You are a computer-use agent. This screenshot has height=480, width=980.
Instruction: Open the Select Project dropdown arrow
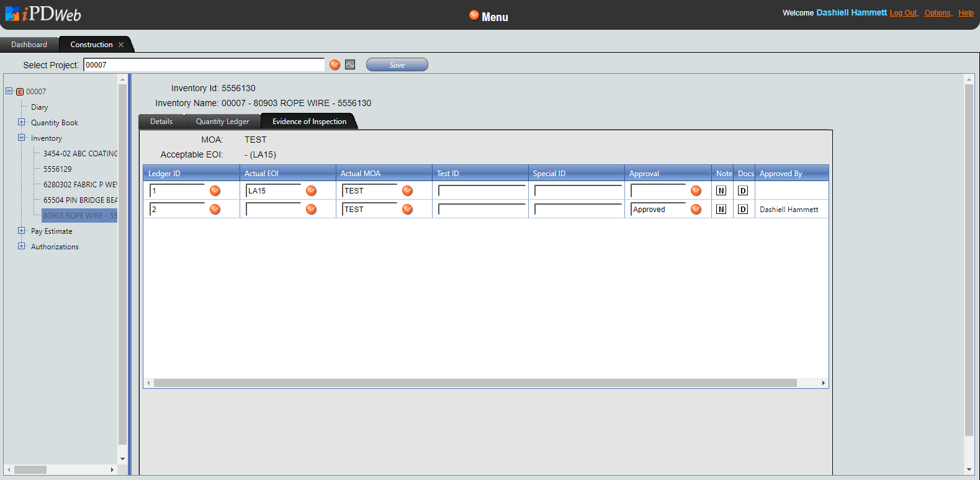335,65
